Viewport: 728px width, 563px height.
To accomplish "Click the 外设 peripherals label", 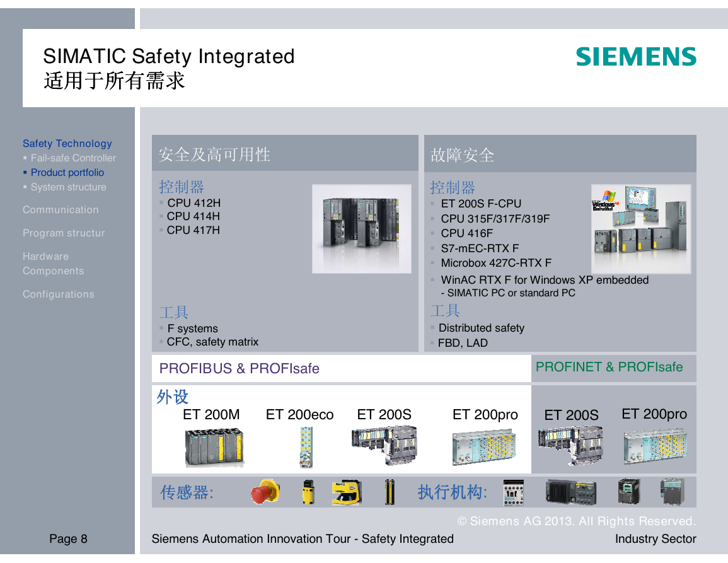I will pos(172,397).
